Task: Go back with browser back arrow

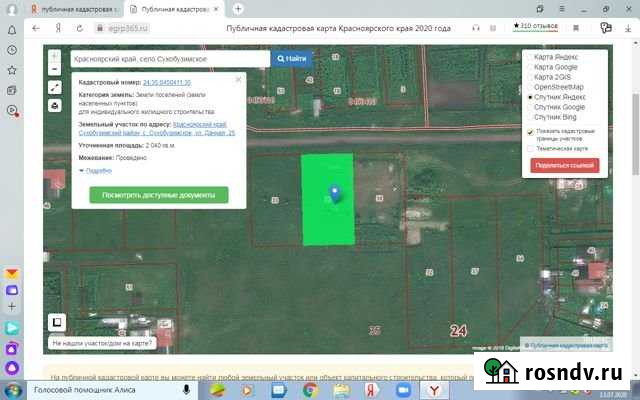Action: pyautogui.click(x=36, y=28)
